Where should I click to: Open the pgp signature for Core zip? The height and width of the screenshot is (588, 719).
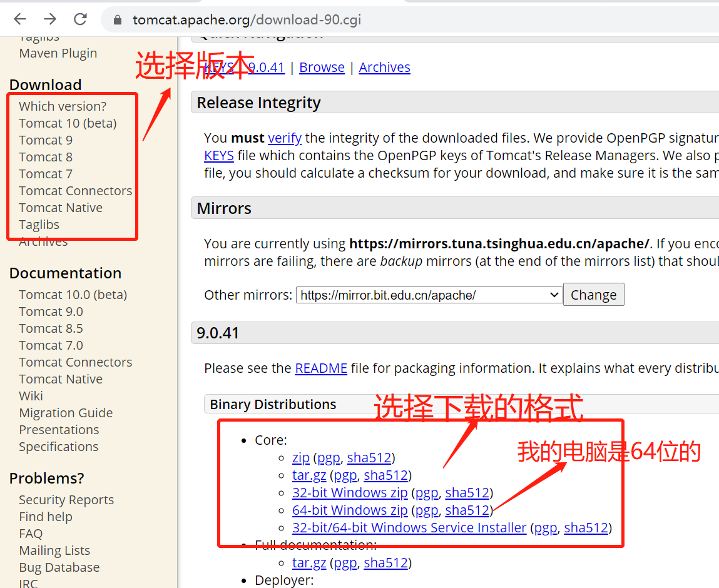coord(329,458)
